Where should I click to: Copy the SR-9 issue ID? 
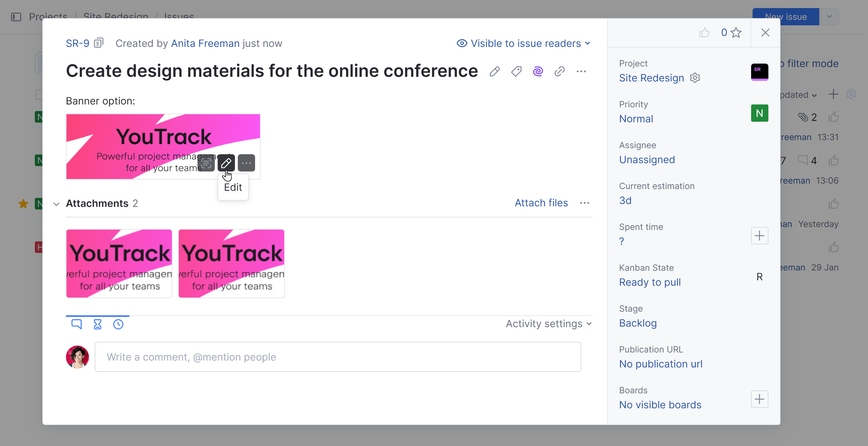tap(98, 43)
